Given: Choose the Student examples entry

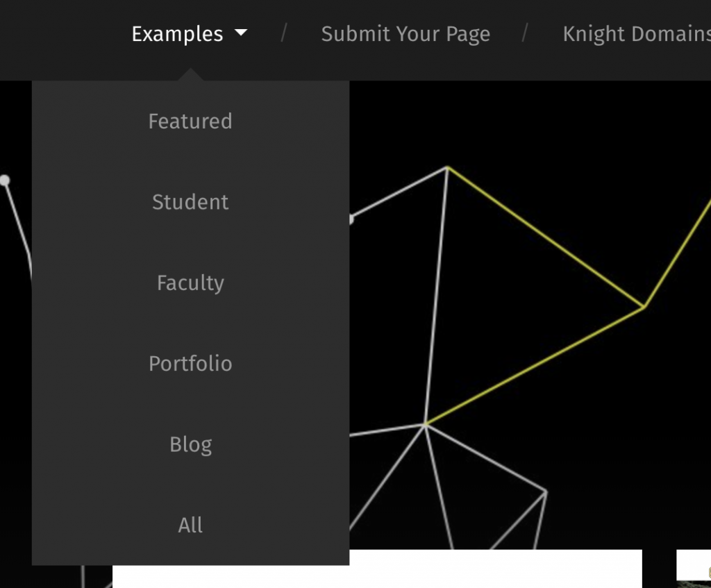Looking at the screenshot, I should 190,202.
